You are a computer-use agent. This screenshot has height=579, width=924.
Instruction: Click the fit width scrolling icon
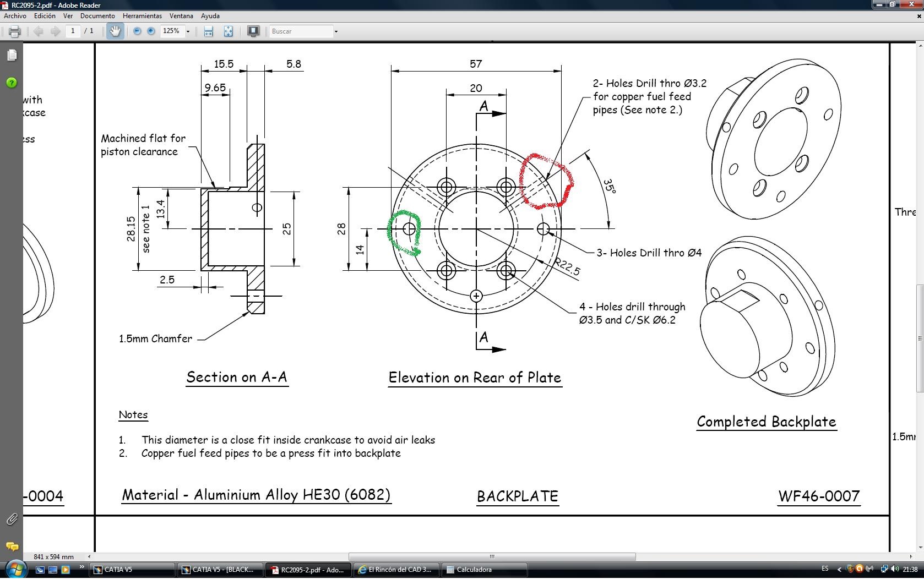pos(208,31)
